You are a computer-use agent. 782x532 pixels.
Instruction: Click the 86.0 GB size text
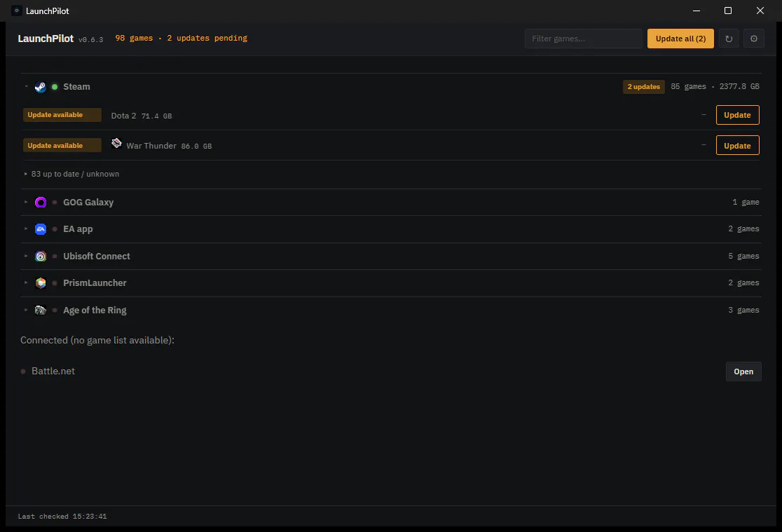tap(196, 146)
